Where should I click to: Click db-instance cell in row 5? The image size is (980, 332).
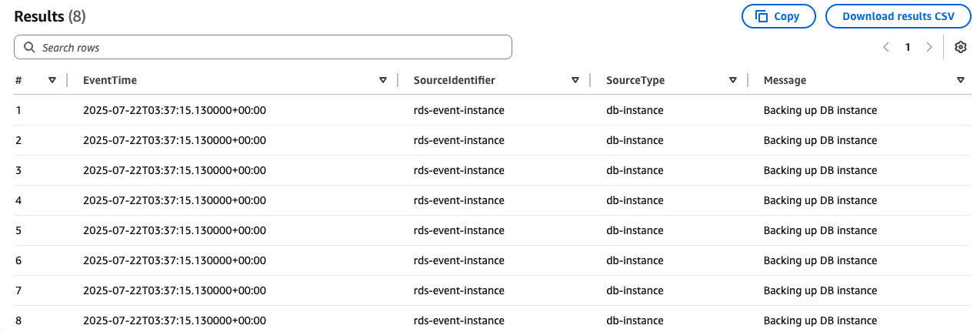pyautogui.click(x=635, y=230)
